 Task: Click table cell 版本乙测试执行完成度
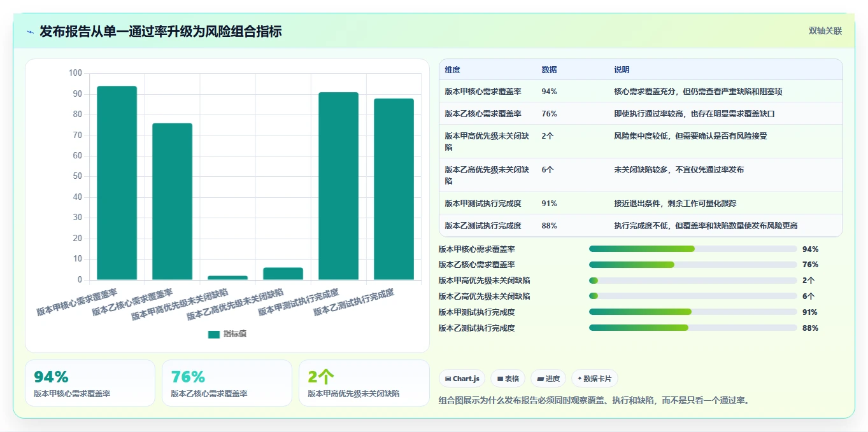[x=483, y=226]
